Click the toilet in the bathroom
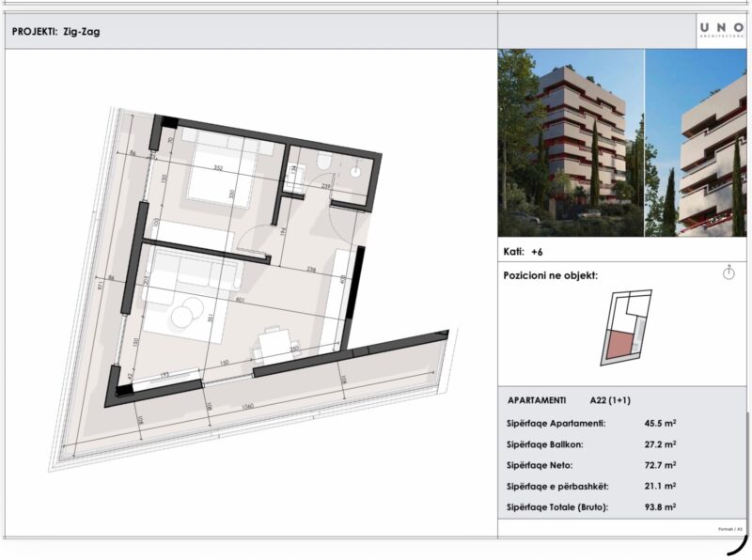752x560 pixels. click(323, 162)
